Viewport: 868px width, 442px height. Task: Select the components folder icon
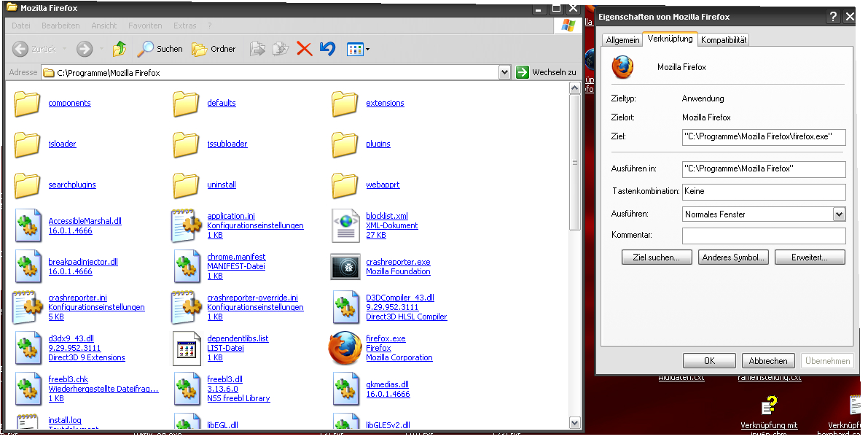pyautogui.click(x=26, y=104)
